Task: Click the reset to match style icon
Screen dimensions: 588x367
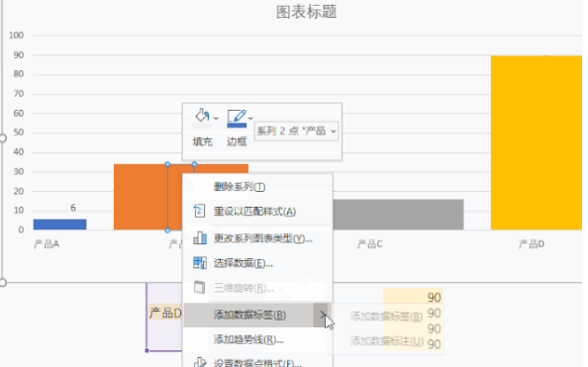Action: point(199,211)
